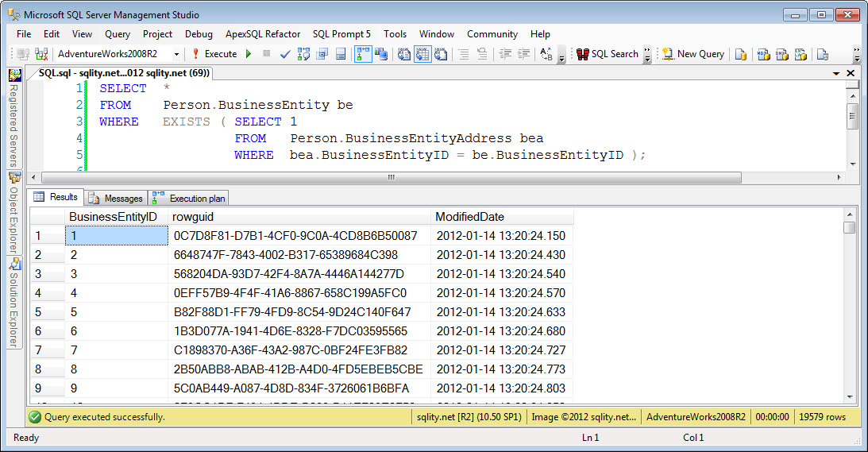
Task: Switch output to Results to File
Action: click(441, 54)
